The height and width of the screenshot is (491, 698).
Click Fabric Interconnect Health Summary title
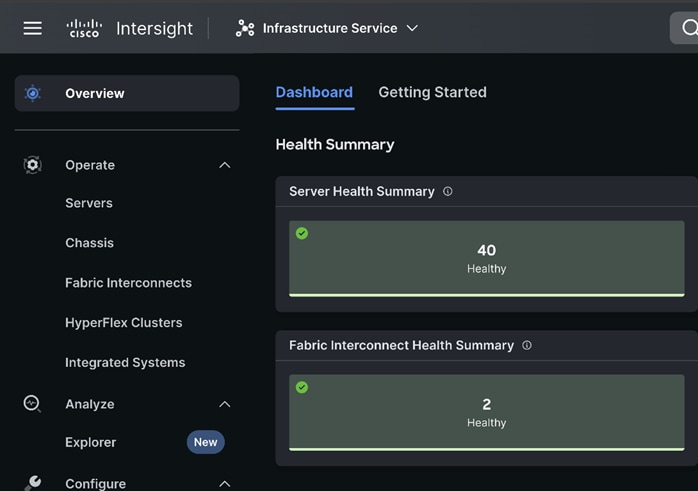point(402,345)
